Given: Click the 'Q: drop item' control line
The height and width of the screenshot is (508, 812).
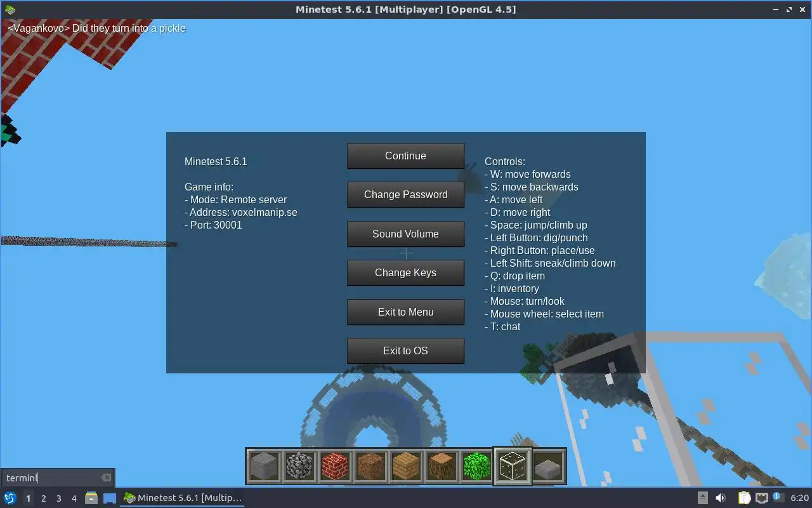Looking at the screenshot, I should 515,276.
